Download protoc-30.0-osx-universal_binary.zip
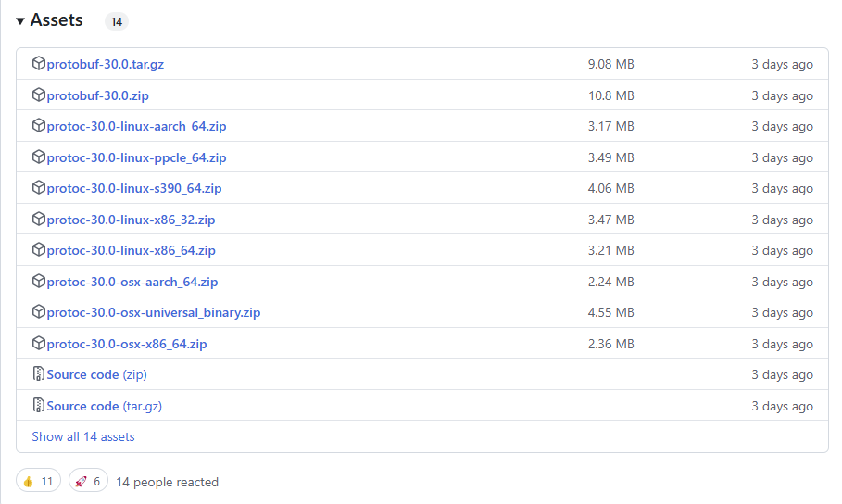 point(154,312)
